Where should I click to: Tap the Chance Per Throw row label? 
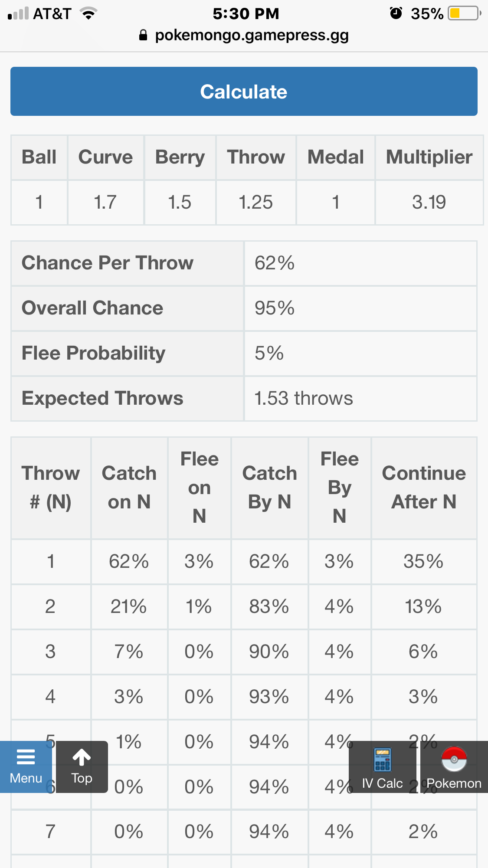[x=108, y=263]
